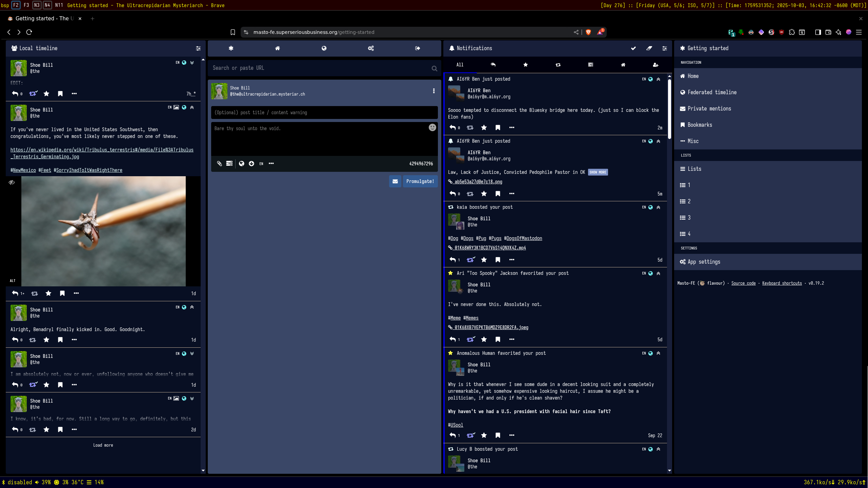Click the add poll icon in composer
Screen dimensions: 868x488
pyautogui.click(x=229, y=164)
